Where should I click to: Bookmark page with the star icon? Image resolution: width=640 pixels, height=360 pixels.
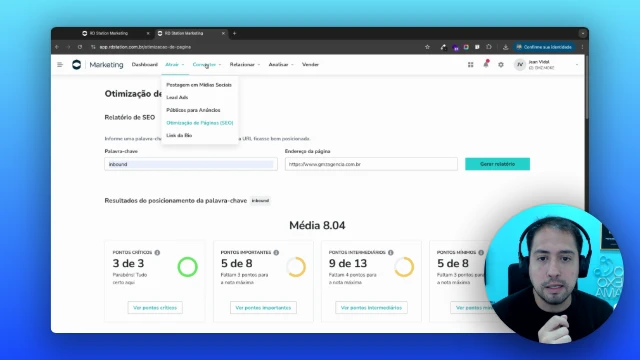(427, 47)
